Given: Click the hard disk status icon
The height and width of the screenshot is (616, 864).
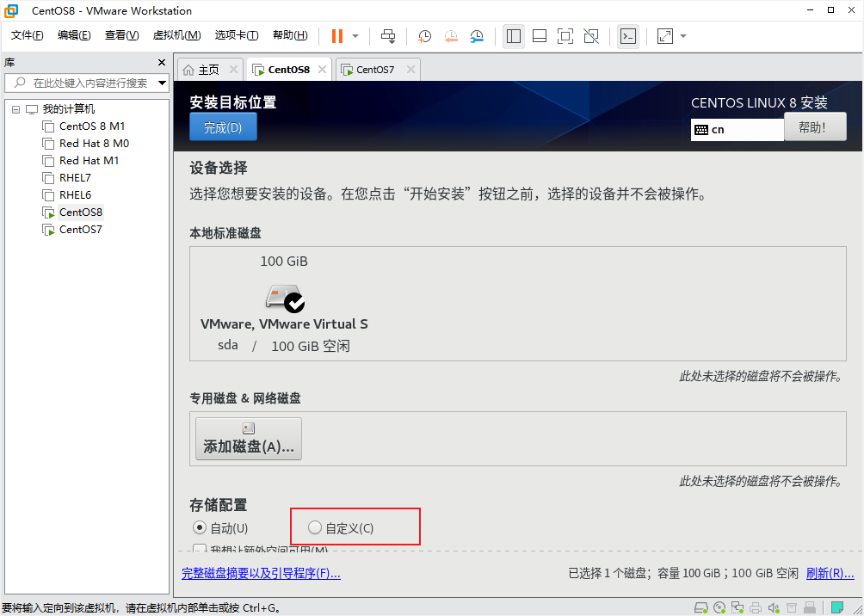Looking at the screenshot, I should click(700, 608).
